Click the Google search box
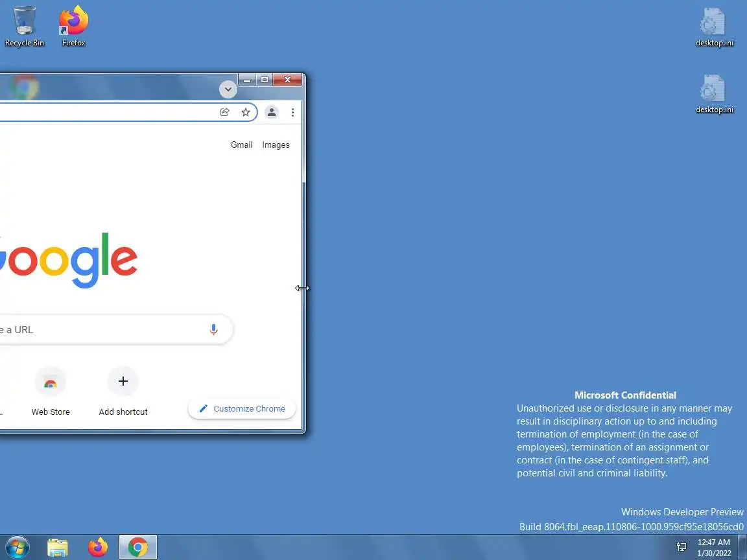The height and width of the screenshot is (560, 747). (x=116, y=329)
